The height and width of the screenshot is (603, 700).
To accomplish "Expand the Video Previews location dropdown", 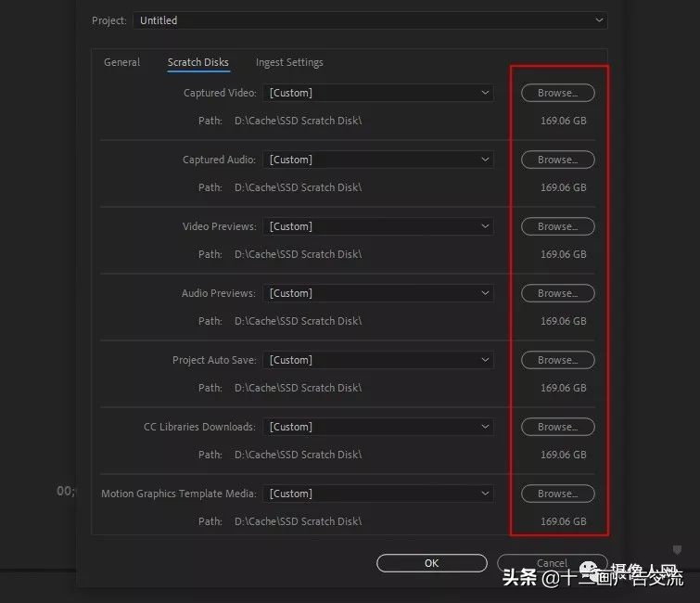I will point(378,226).
